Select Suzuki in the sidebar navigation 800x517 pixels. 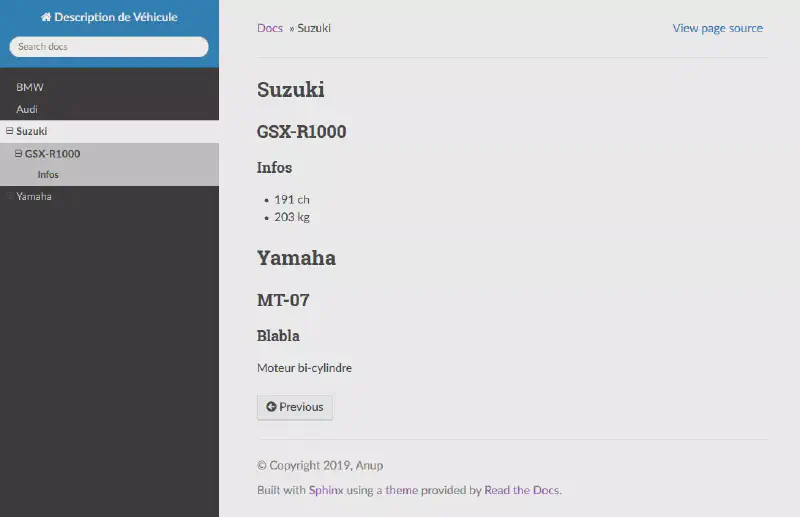32,131
